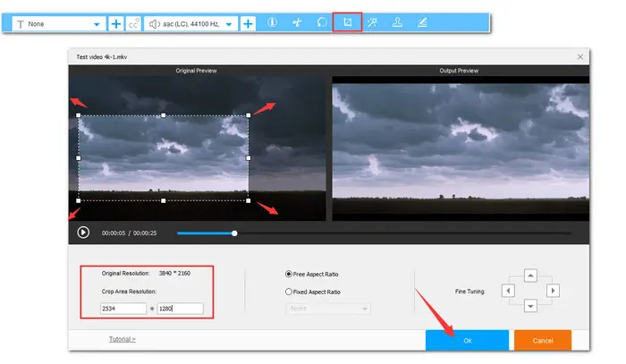Screen dimensions: 626x364
Task: Click the Cancel button
Action: tap(543, 341)
